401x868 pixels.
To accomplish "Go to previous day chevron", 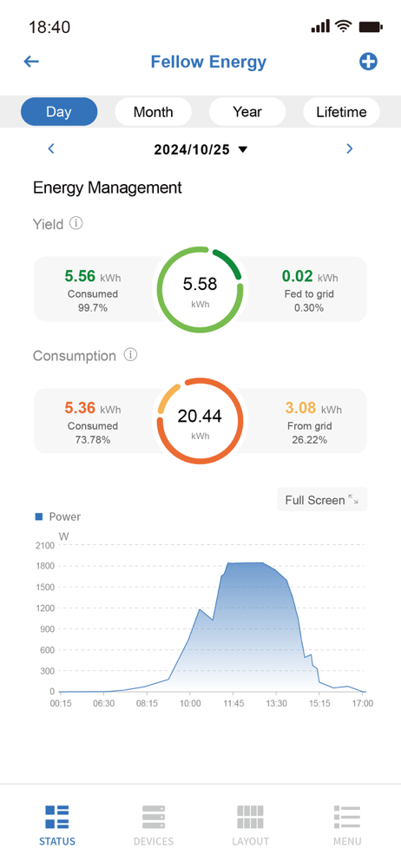I will click(51, 148).
